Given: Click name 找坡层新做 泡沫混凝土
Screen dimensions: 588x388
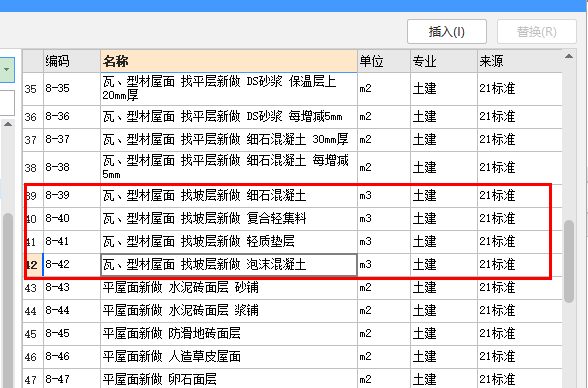Looking at the screenshot, I should pos(229,265).
